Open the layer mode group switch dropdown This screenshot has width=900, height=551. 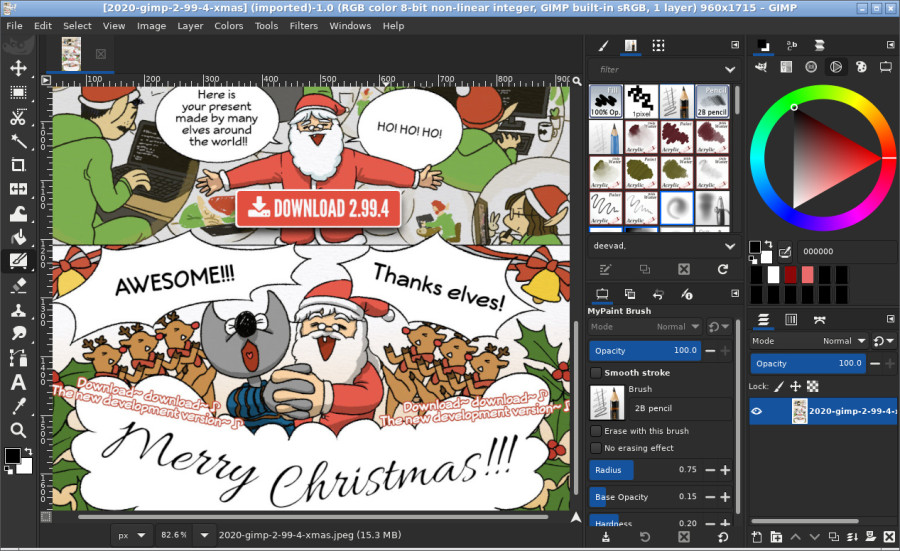pyautogui.click(x=883, y=341)
